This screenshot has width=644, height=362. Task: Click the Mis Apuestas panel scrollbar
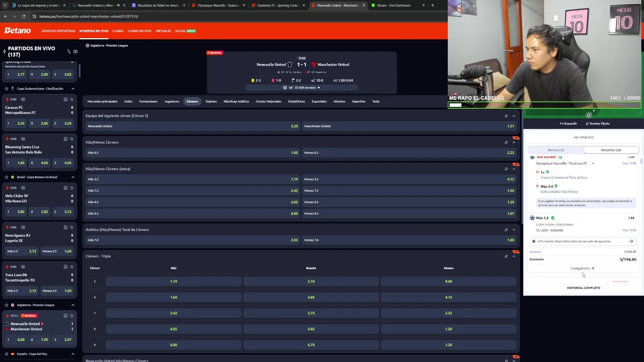[x=641, y=161]
